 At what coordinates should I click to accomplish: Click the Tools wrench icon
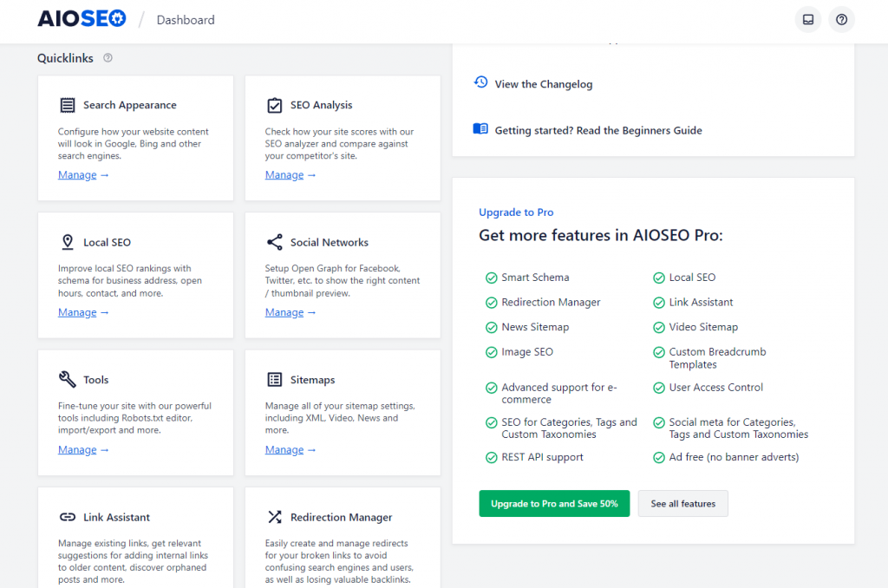69,379
